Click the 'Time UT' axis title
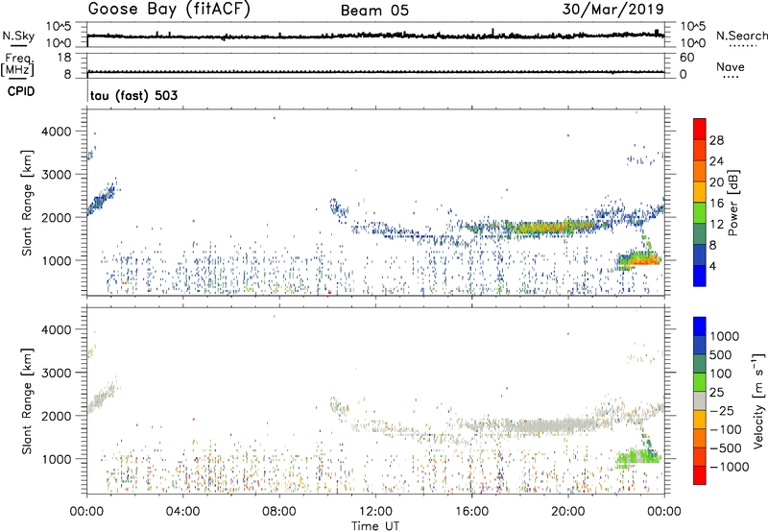 [375, 526]
